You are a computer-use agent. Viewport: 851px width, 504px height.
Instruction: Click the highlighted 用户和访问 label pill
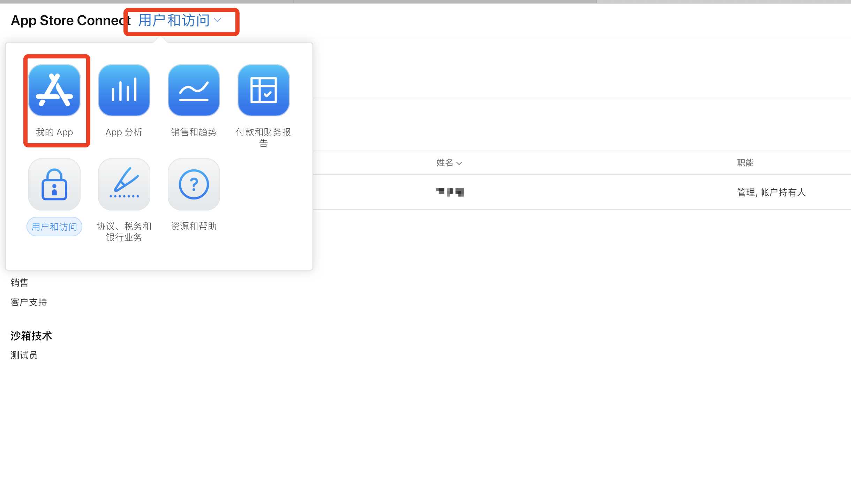tap(54, 227)
